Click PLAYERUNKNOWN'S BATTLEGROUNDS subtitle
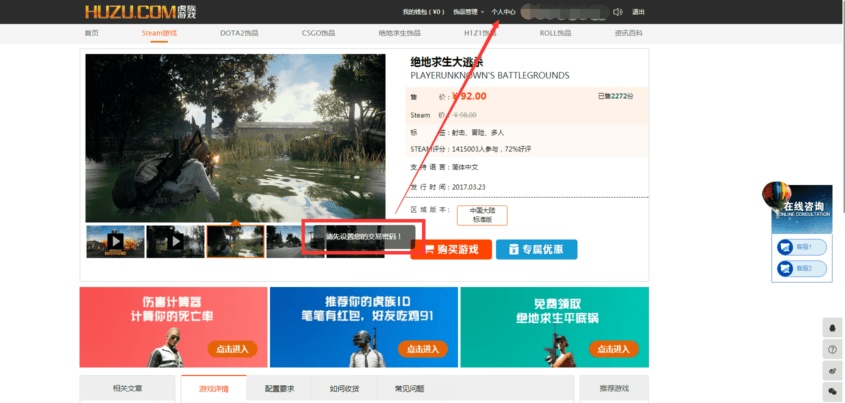845x403 pixels. [490, 76]
